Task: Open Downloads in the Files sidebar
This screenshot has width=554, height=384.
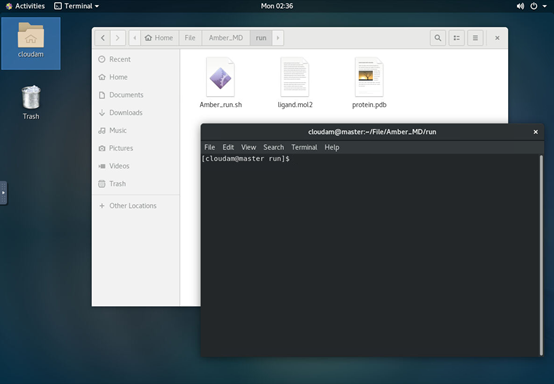Action: [136, 113]
